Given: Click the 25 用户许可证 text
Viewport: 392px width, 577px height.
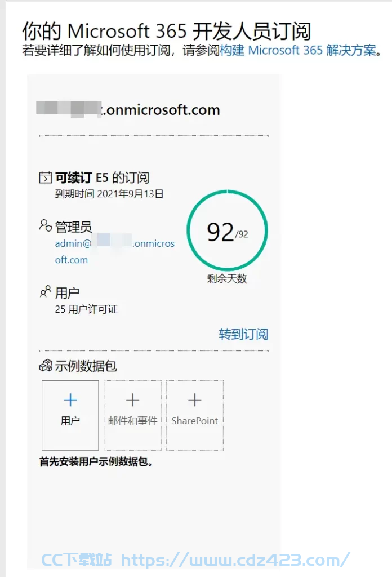Looking at the screenshot, I should 86,309.
